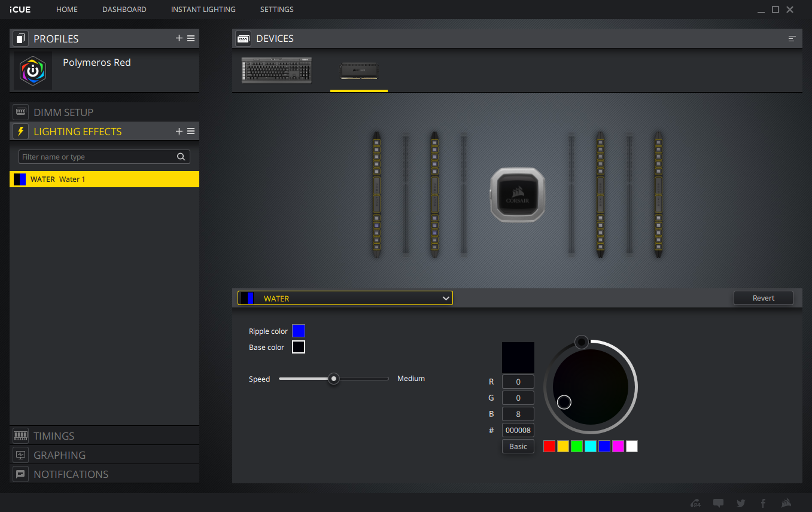Open the Profiles hamburger menu icon
This screenshot has height=512, width=812.
point(191,38)
